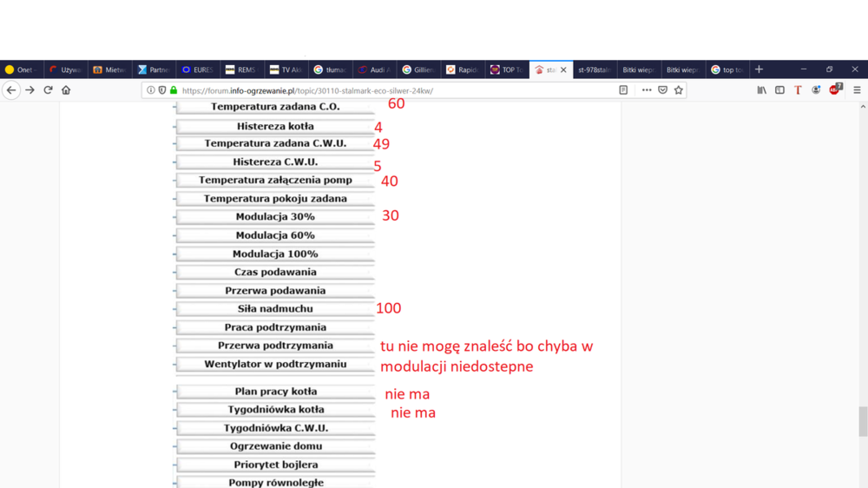Open a new tab with plus button

tap(759, 69)
